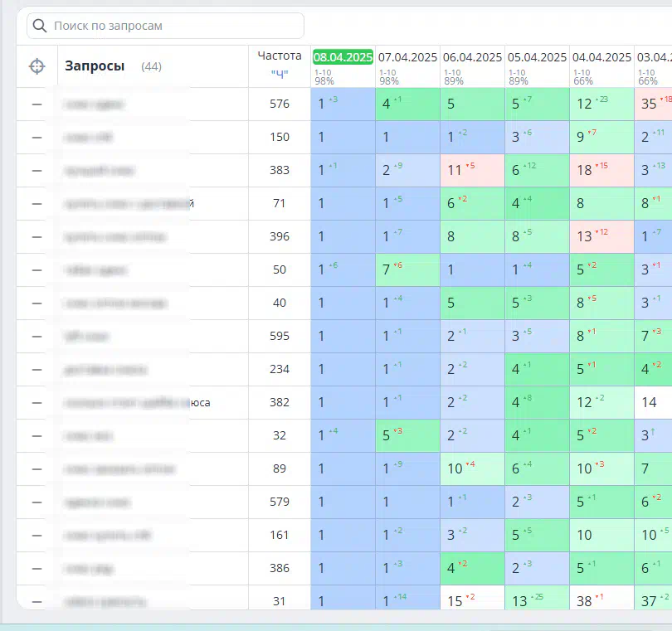This screenshot has height=631, width=672.
Task: Focus the Поиск по запросам search field
Action: (174, 26)
